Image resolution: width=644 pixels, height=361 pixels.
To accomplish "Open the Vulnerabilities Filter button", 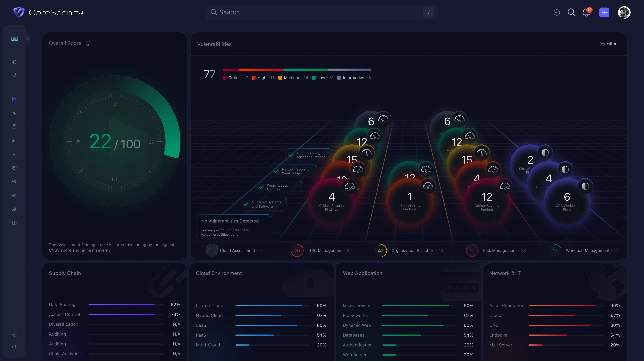I will pyautogui.click(x=608, y=44).
